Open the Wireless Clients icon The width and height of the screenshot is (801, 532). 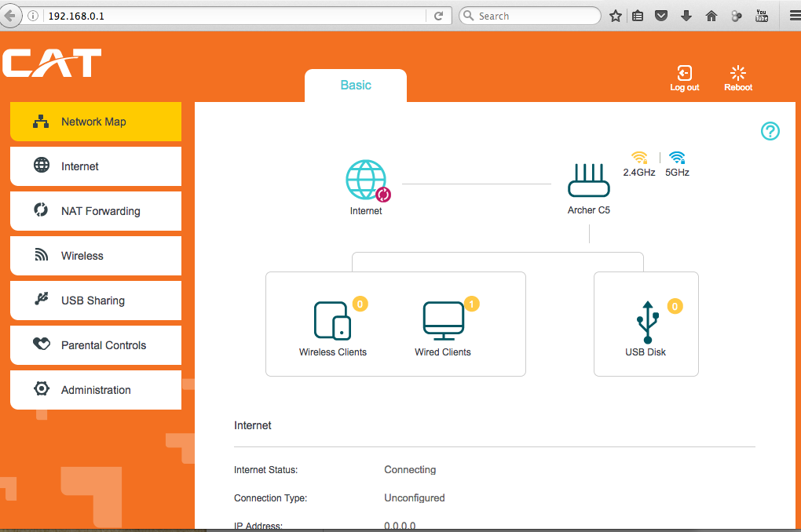tap(332, 321)
